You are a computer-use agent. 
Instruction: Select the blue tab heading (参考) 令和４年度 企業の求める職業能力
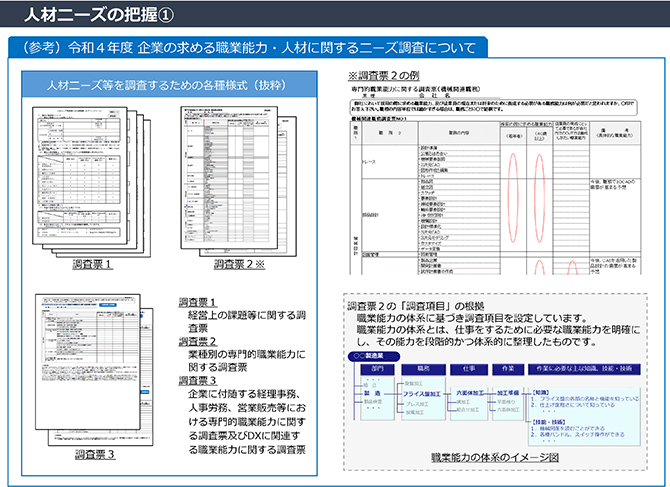248,47
